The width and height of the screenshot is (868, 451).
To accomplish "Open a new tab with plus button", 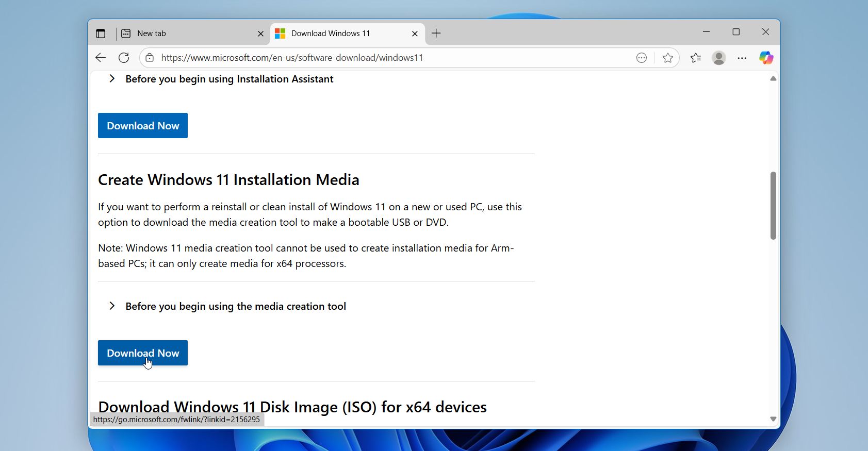I will coord(436,34).
